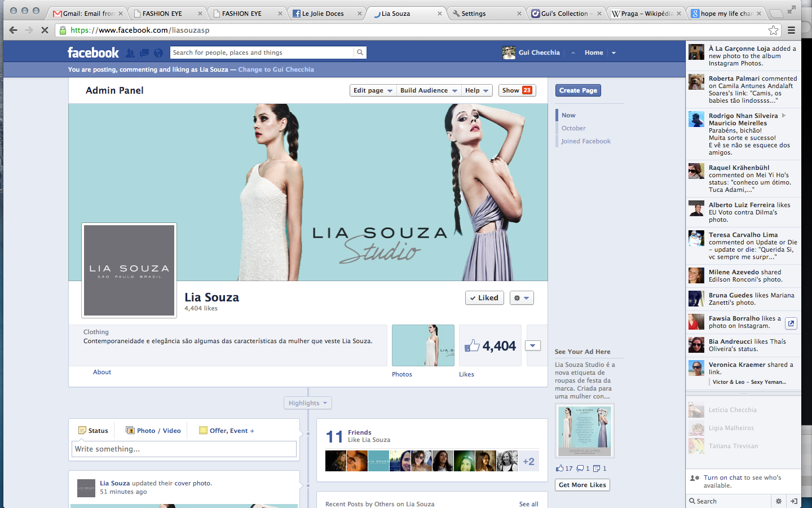Click Status composer icon

pos(82,430)
